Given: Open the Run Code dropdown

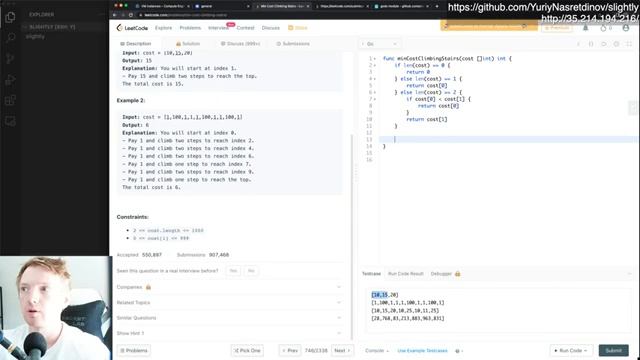Looking at the screenshot, I should (571, 351).
